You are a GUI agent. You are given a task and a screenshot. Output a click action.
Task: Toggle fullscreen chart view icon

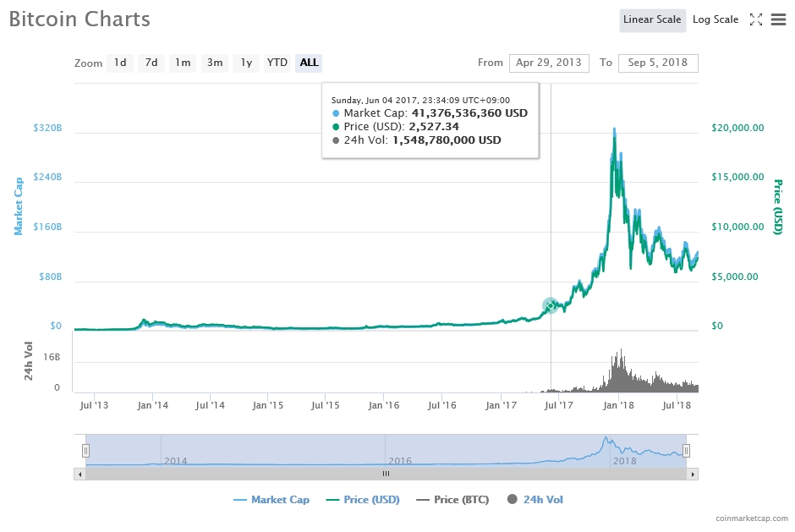pos(756,19)
